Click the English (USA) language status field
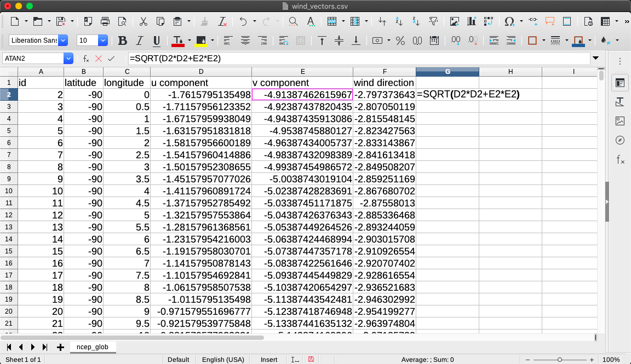Image resolution: width=631 pixels, height=364 pixels. pos(223,360)
